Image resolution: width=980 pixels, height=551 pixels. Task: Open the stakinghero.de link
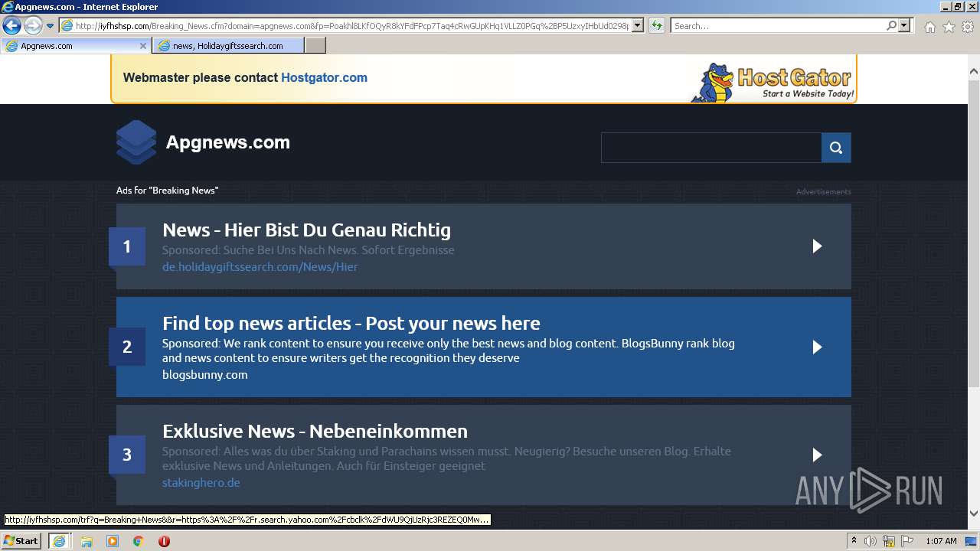click(201, 482)
